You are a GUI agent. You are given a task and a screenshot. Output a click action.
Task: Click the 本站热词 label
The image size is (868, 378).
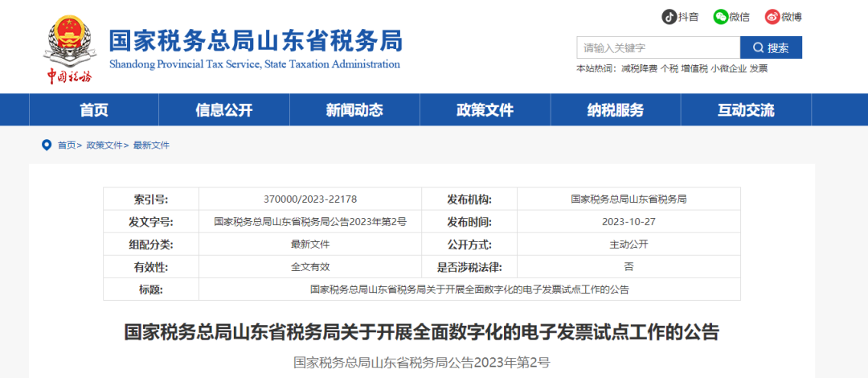point(598,68)
